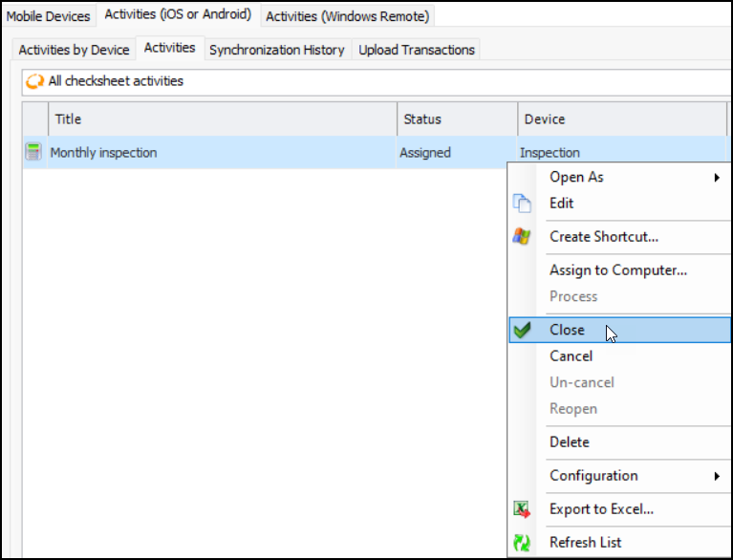Click the Edit copy icon in context menu
The height and width of the screenshot is (560, 733).
(521, 204)
